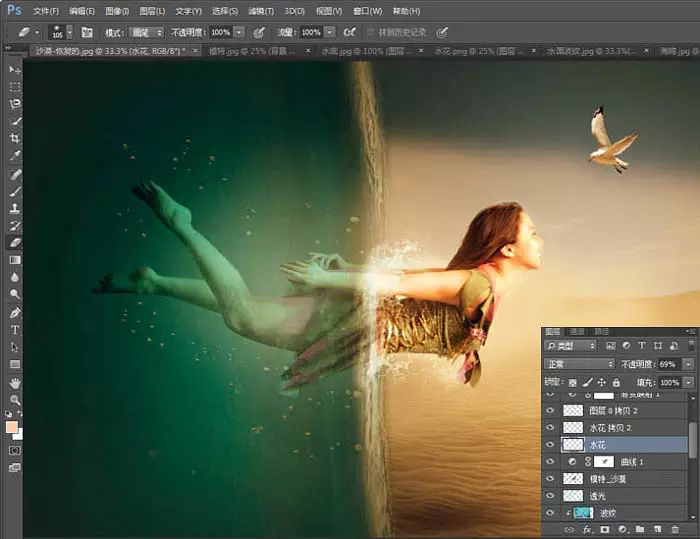
Task: Select the Zoom tool
Action: 15,399
